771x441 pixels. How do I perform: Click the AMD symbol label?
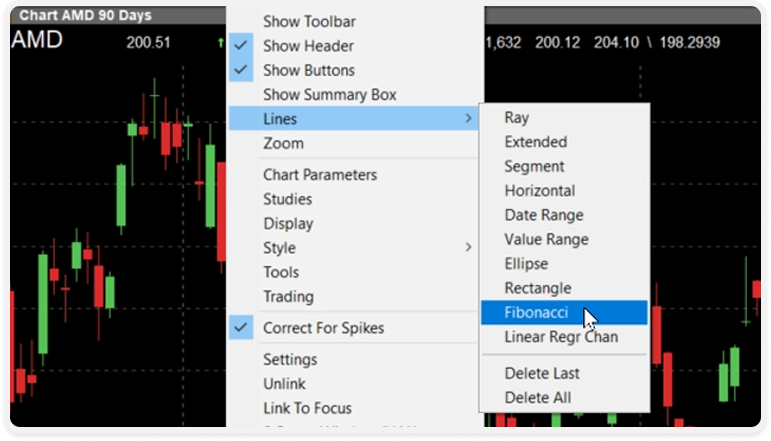point(37,39)
